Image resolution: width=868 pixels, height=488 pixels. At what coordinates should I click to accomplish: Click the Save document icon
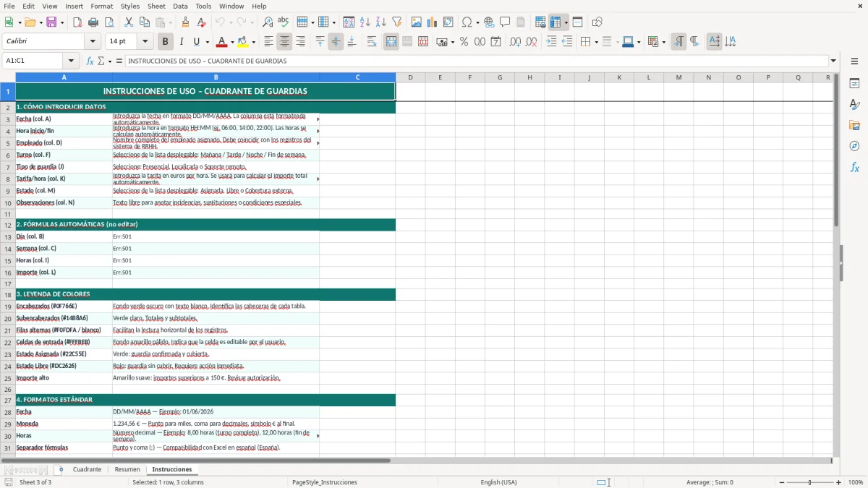tap(51, 22)
